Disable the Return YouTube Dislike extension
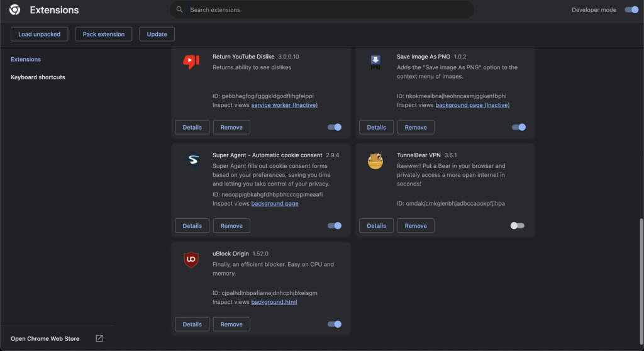 pyautogui.click(x=335, y=127)
